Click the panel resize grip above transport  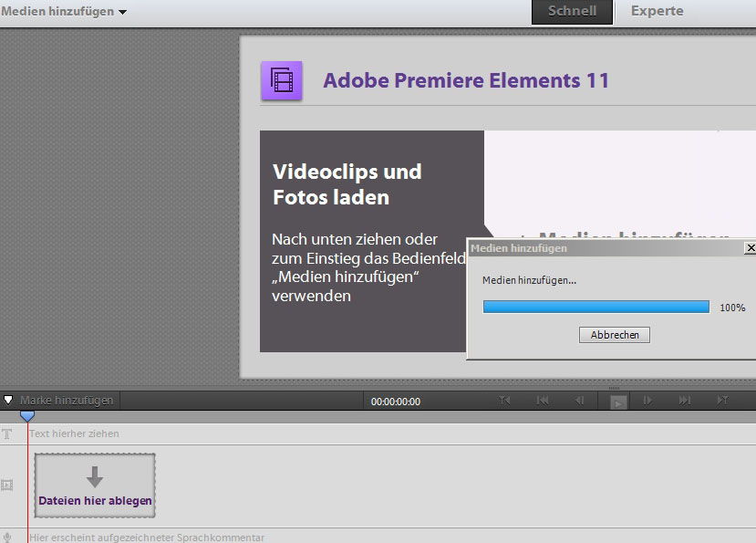click(x=614, y=388)
